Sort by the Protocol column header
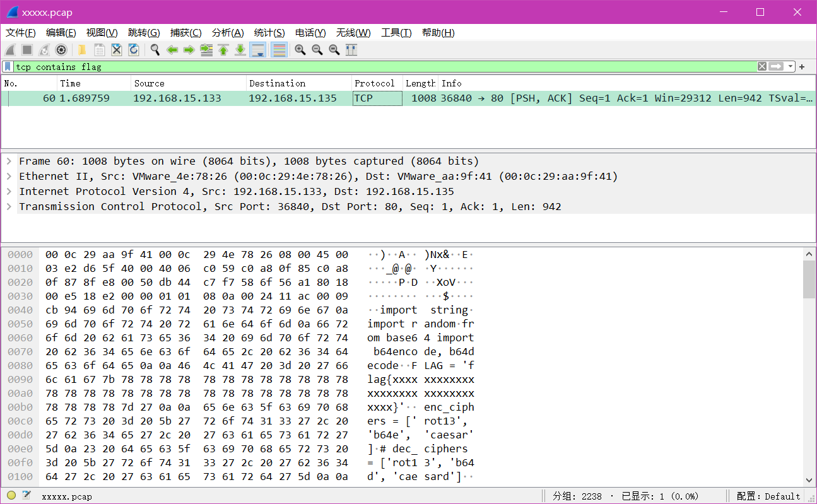817x504 pixels. click(377, 83)
